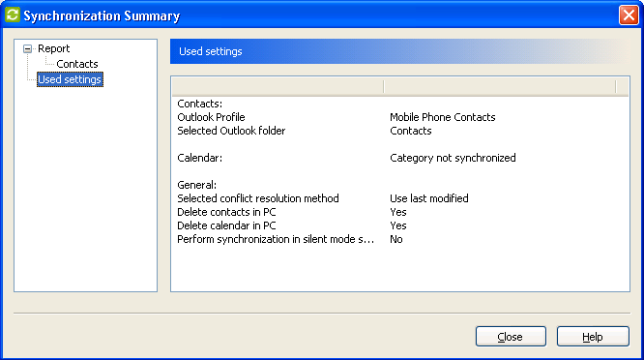Screen dimensions: 644x360
Task: Click the green sync title bar icon
Action: [13, 15]
